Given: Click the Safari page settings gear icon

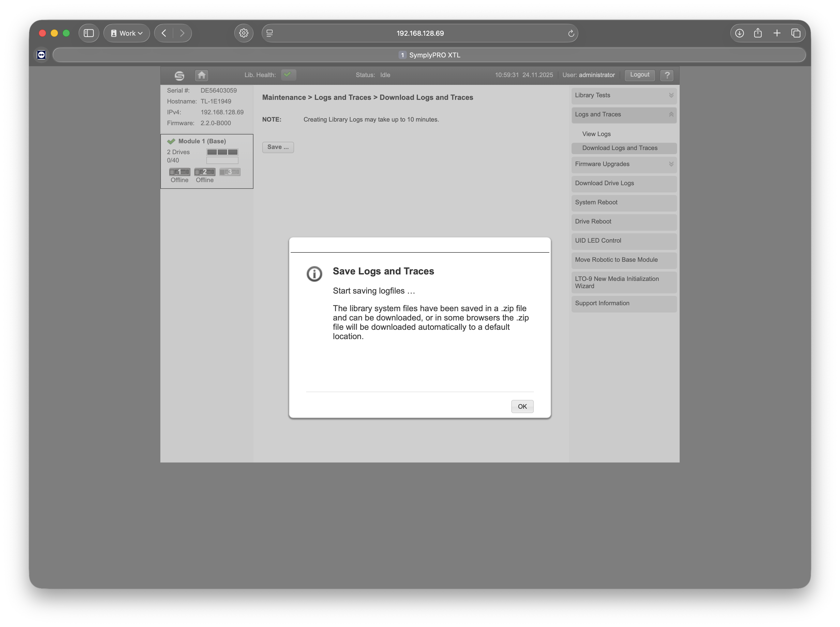Looking at the screenshot, I should [x=244, y=33].
